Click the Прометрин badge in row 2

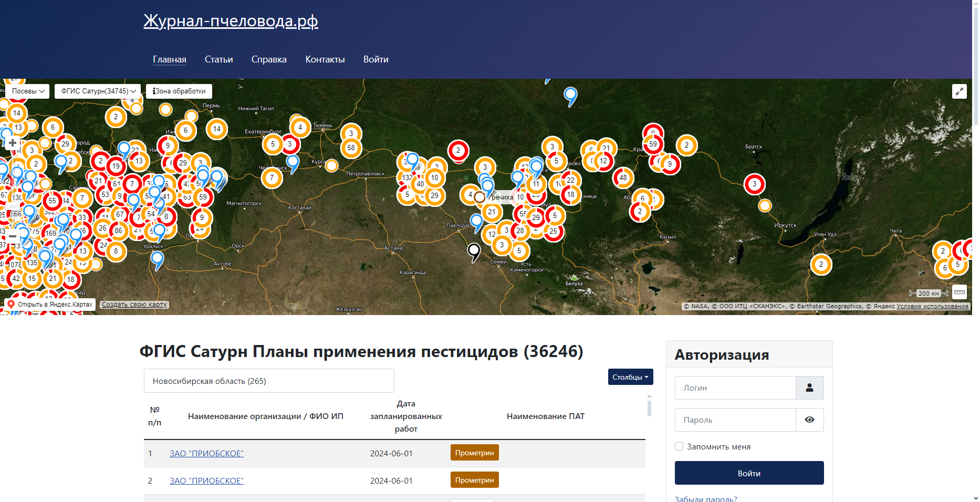point(475,480)
